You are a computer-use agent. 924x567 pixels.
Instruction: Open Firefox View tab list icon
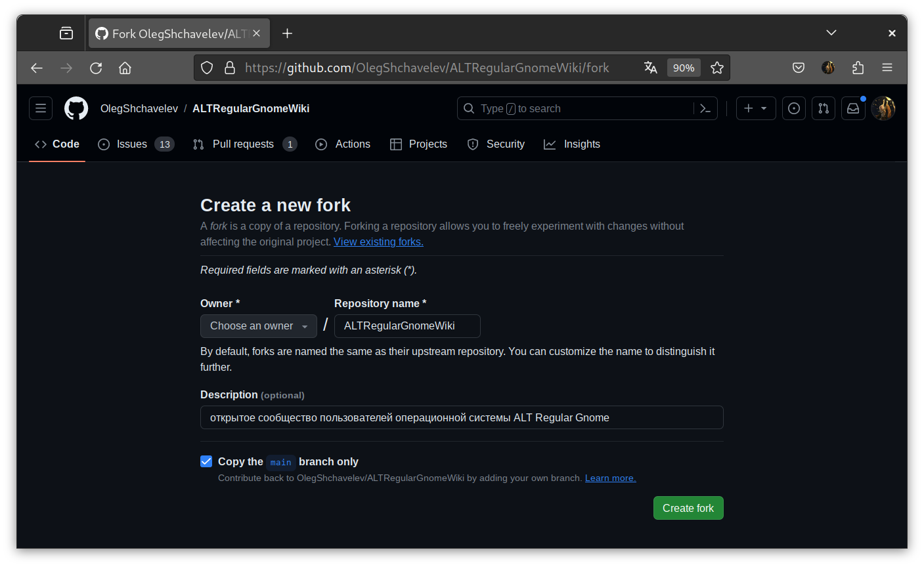(x=66, y=33)
